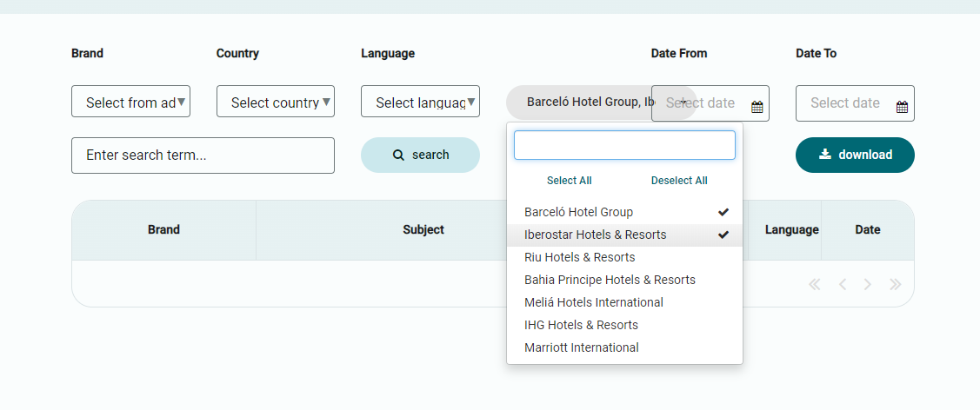The width and height of the screenshot is (980, 410).
Task: Click the Subject column header
Action: coord(423,229)
